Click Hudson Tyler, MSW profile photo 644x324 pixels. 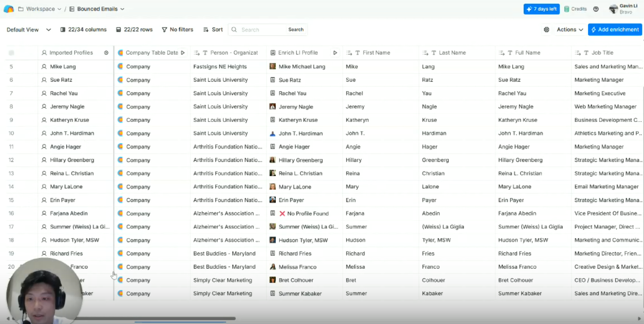pyautogui.click(x=273, y=240)
